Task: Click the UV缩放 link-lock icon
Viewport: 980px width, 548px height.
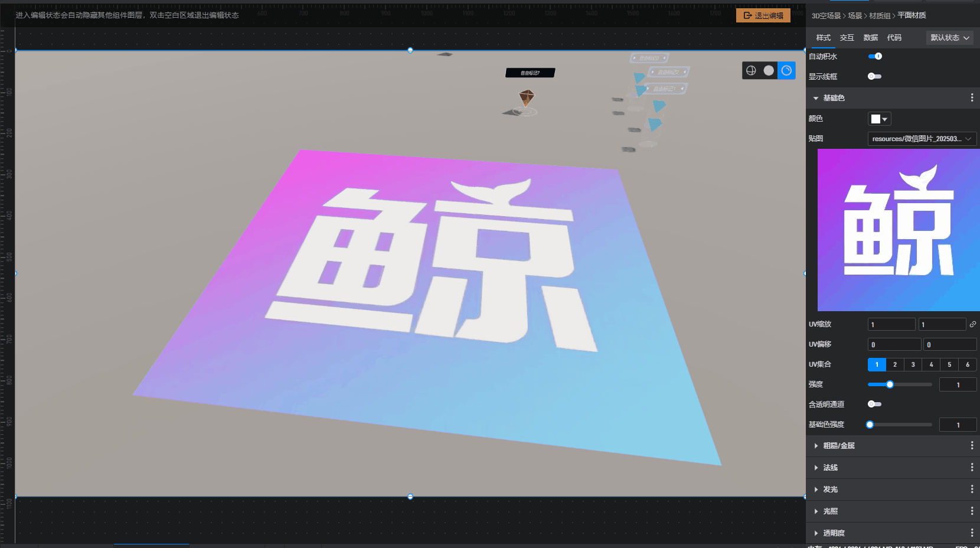Action: point(973,324)
